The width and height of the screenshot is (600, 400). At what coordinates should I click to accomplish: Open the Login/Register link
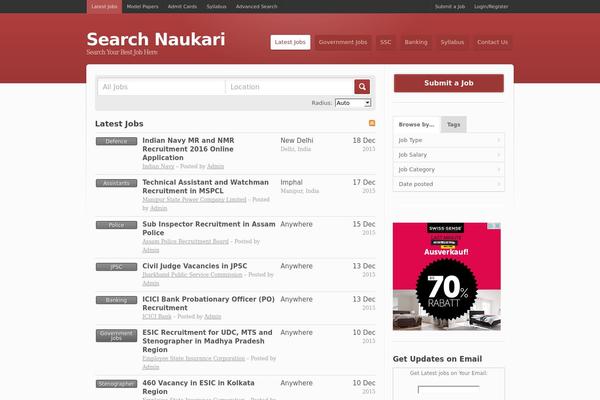[x=491, y=7]
